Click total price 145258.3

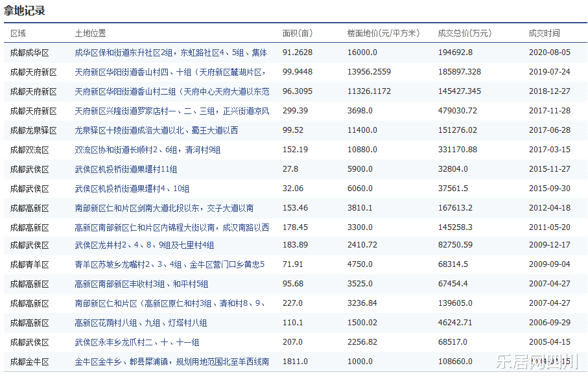point(455,228)
